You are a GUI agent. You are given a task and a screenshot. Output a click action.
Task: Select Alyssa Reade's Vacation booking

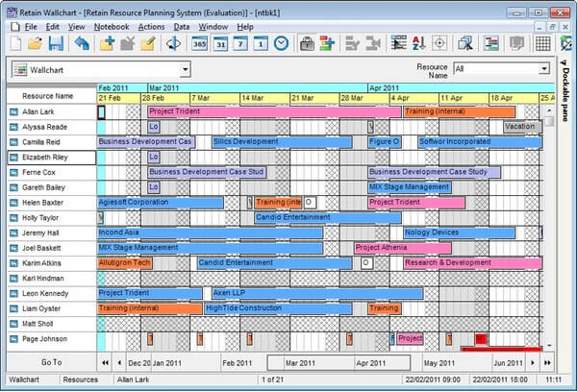click(522, 127)
